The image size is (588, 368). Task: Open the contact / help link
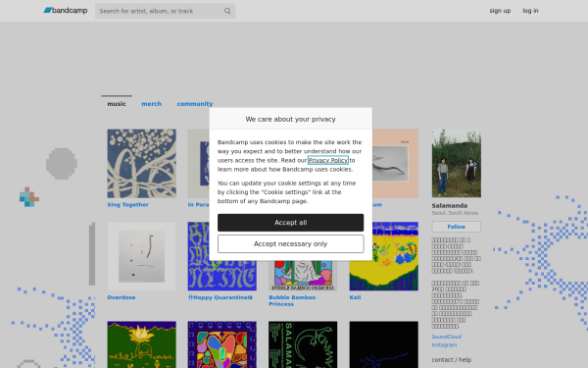click(x=452, y=360)
